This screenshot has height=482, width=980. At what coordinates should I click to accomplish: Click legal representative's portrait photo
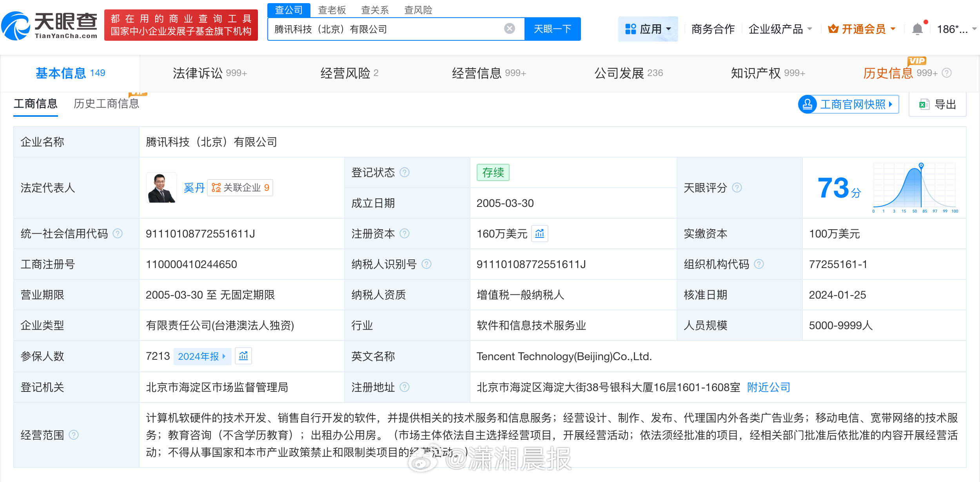(162, 188)
